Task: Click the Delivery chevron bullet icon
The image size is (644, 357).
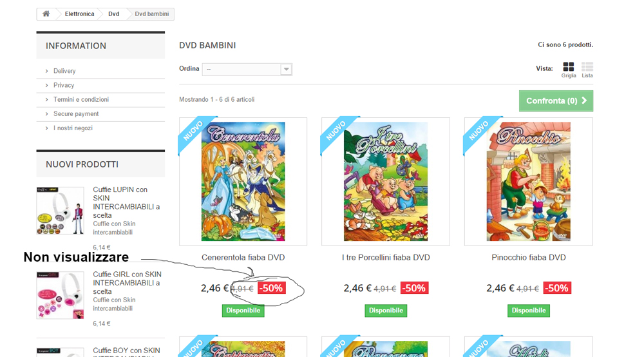Action: [x=47, y=71]
